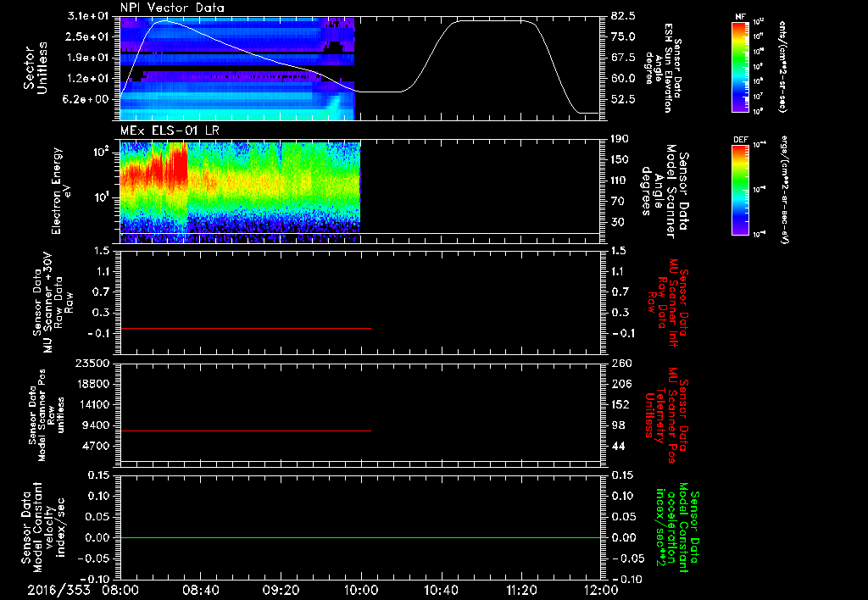
Task: Click the 10:40 time axis label
Action: pos(441,590)
